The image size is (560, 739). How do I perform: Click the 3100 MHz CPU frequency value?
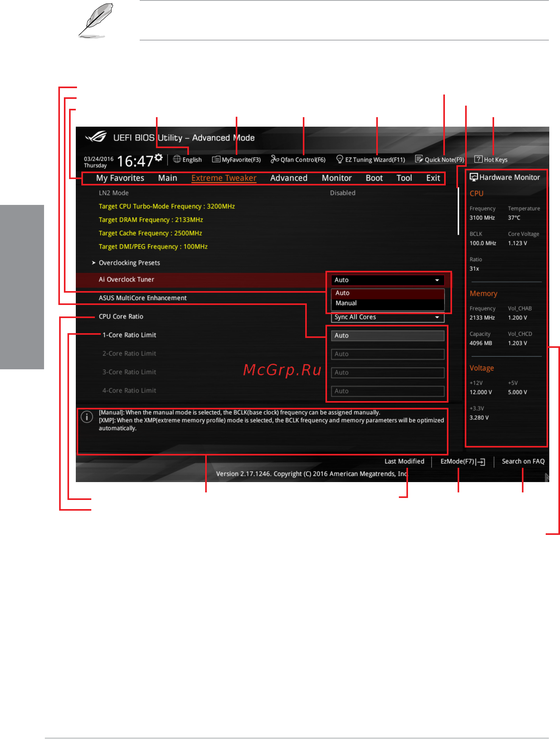(x=482, y=218)
